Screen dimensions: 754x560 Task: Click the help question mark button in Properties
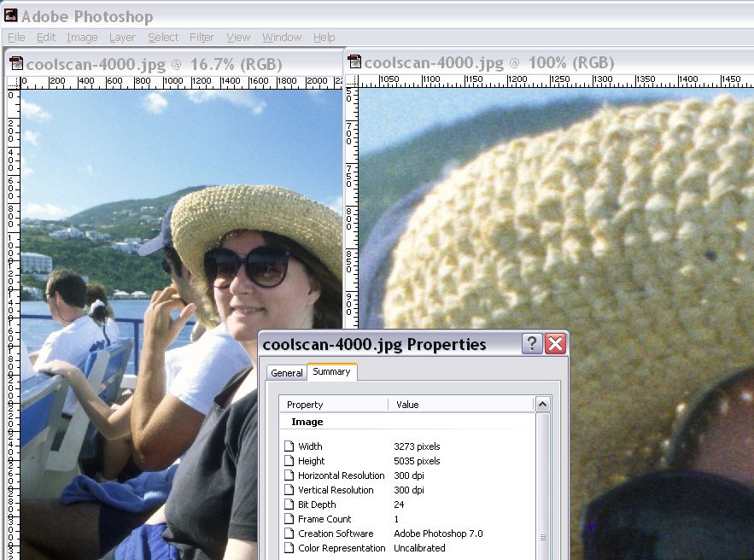coord(532,344)
